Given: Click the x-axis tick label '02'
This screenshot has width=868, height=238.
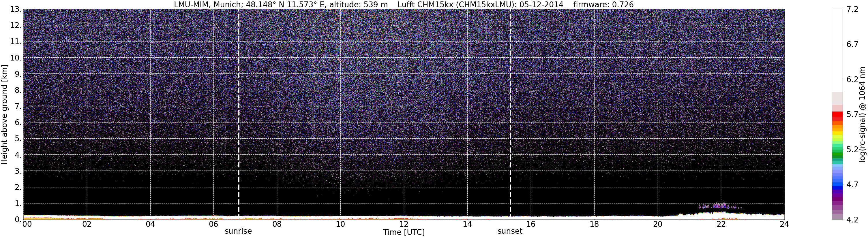Looking at the screenshot, I should [87, 224].
